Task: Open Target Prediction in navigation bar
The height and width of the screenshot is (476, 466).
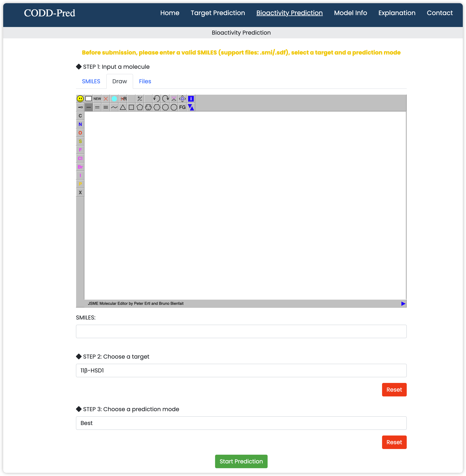Action: click(x=218, y=13)
